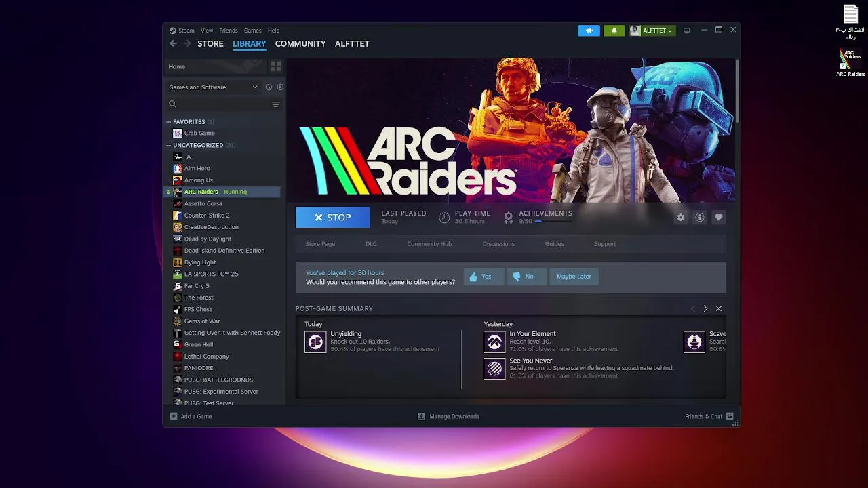Switch to the COMMUNITY tab
The height and width of the screenshot is (488, 868).
(x=300, y=43)
